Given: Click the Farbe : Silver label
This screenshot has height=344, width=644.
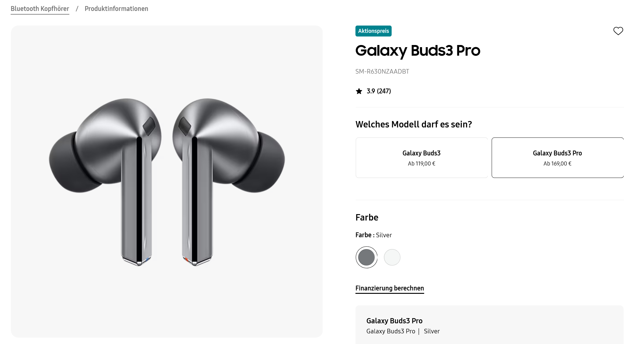Looking at the screenshot, I should 373,235.
